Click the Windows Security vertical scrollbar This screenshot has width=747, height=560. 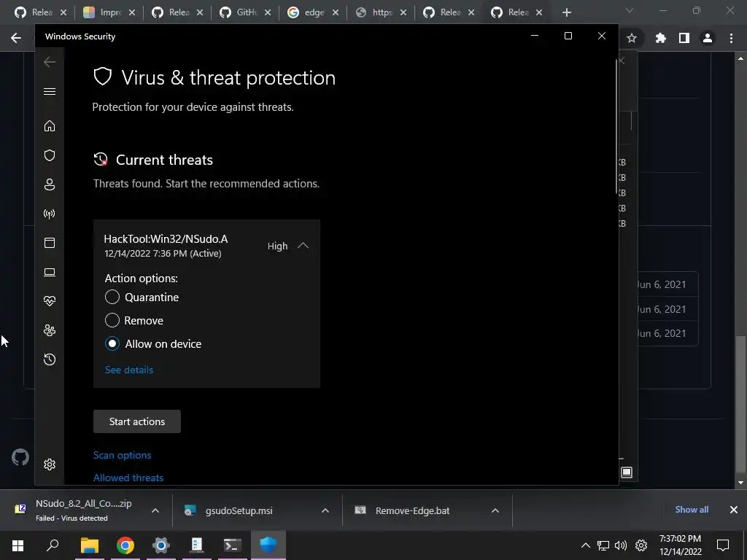617,126
